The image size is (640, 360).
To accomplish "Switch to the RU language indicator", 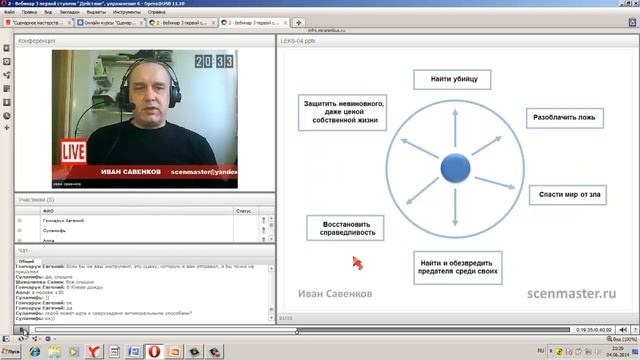I will [541, 351].
